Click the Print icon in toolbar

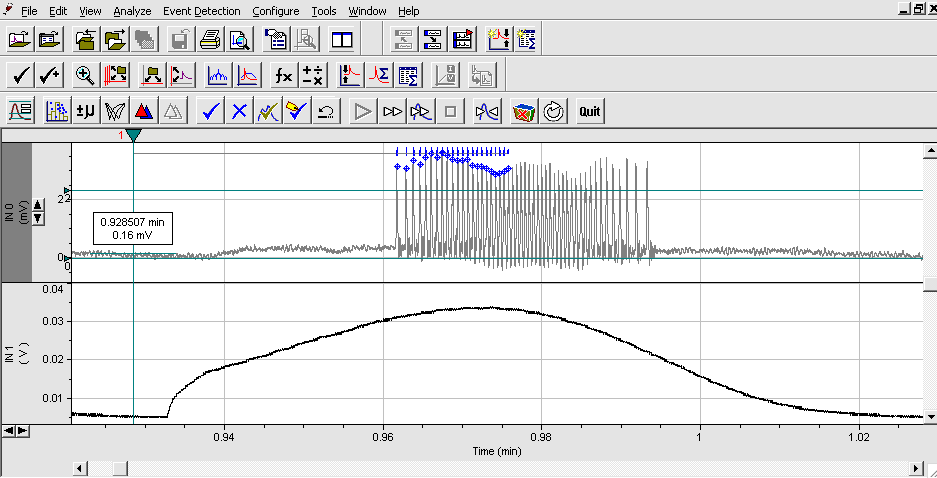pos(210,40)
